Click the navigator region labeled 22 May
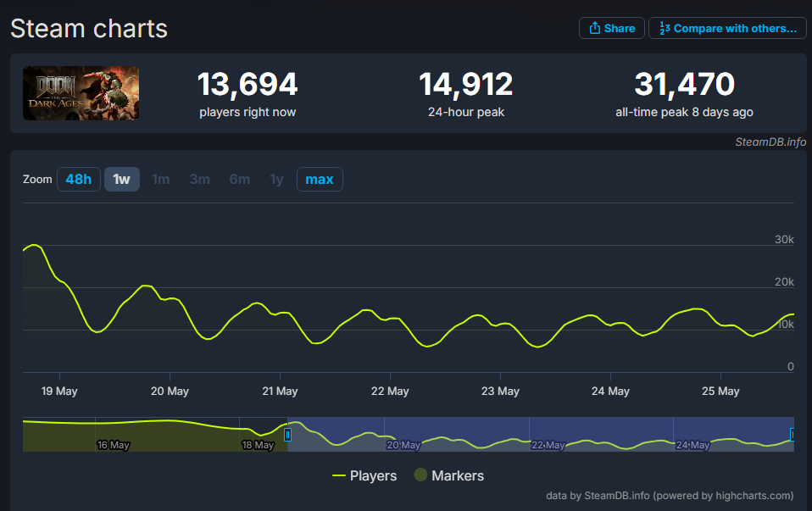Viewport: 812px width, 511px height. [548, 445]
